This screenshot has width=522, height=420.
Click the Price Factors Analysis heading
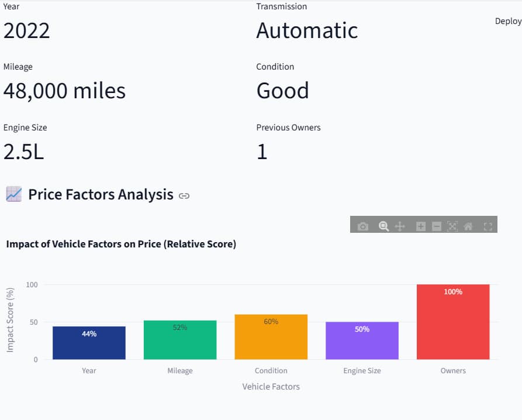coord(101,194)
